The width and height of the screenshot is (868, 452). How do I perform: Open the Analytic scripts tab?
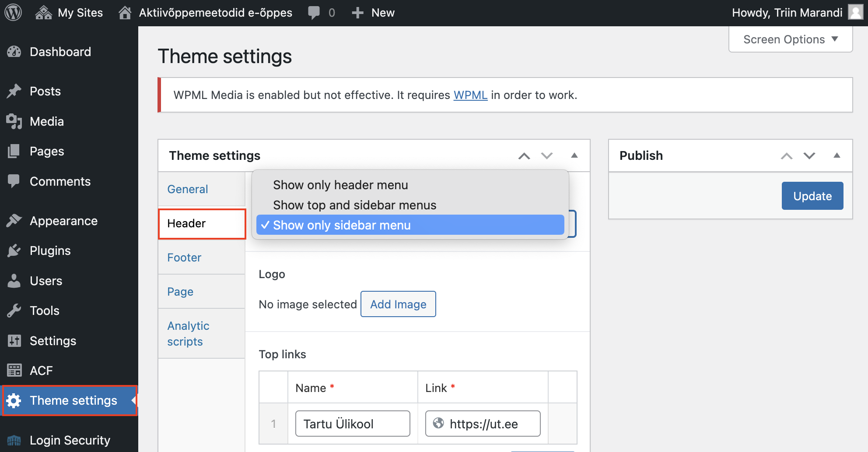pos(188,333)
